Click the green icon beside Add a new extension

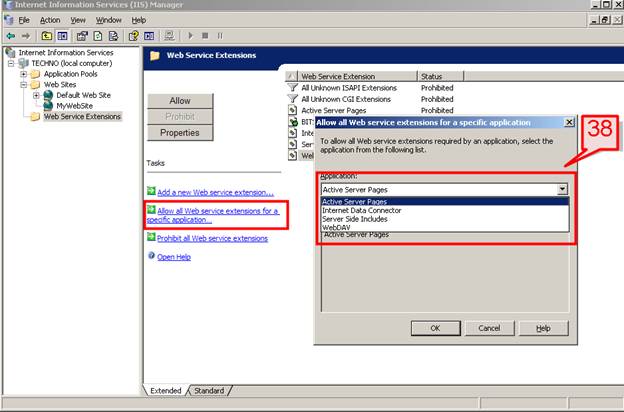[x=151, y=191]
